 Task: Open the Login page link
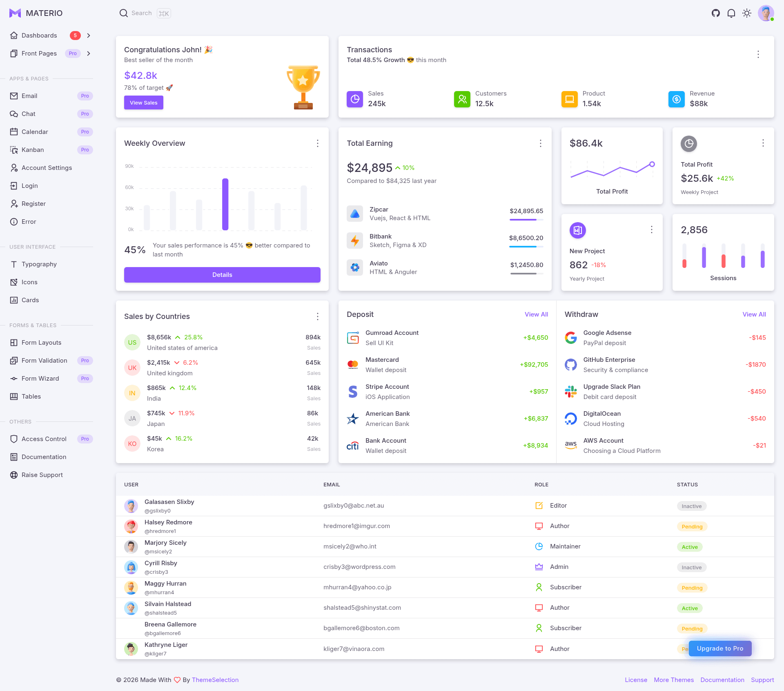(51, 186)
